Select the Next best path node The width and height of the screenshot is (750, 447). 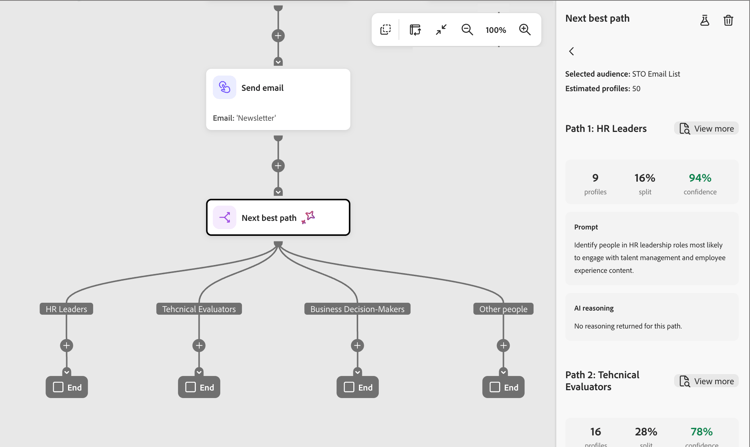coord(278,218)
